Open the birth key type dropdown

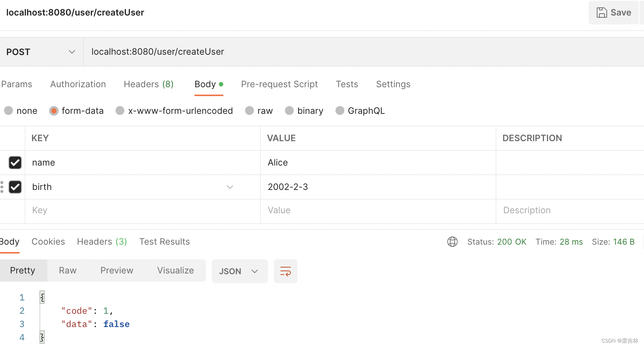pos(230,187)
